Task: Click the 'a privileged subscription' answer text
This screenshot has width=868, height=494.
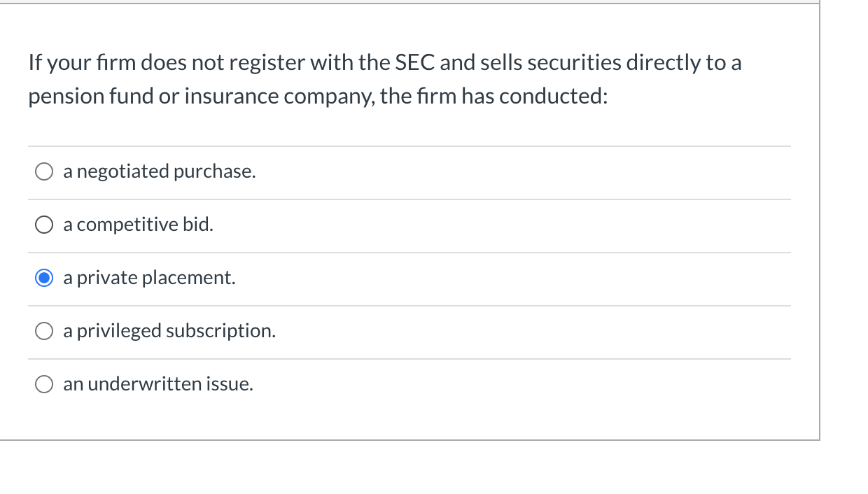Action: [x=169, y=330]
